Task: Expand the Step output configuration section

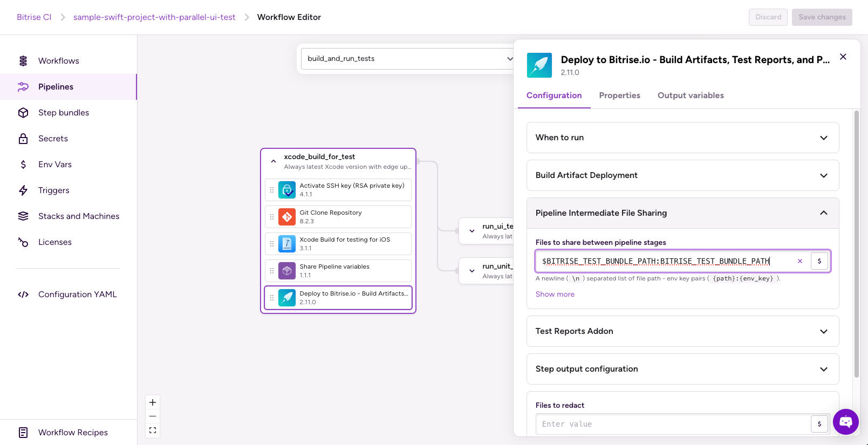Action: pos(682,369)
